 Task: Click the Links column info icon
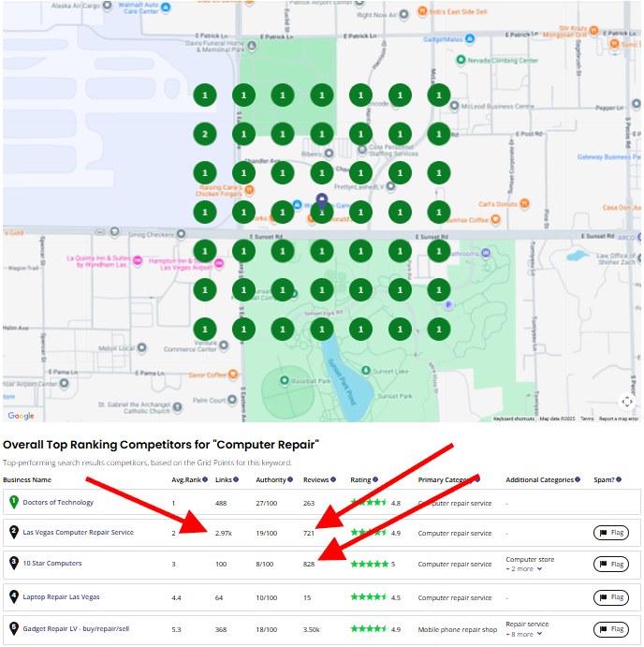[235, 479]
